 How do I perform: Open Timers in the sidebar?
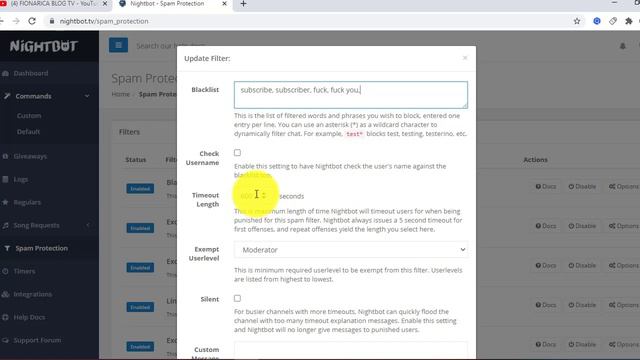(x=24, y=271)
